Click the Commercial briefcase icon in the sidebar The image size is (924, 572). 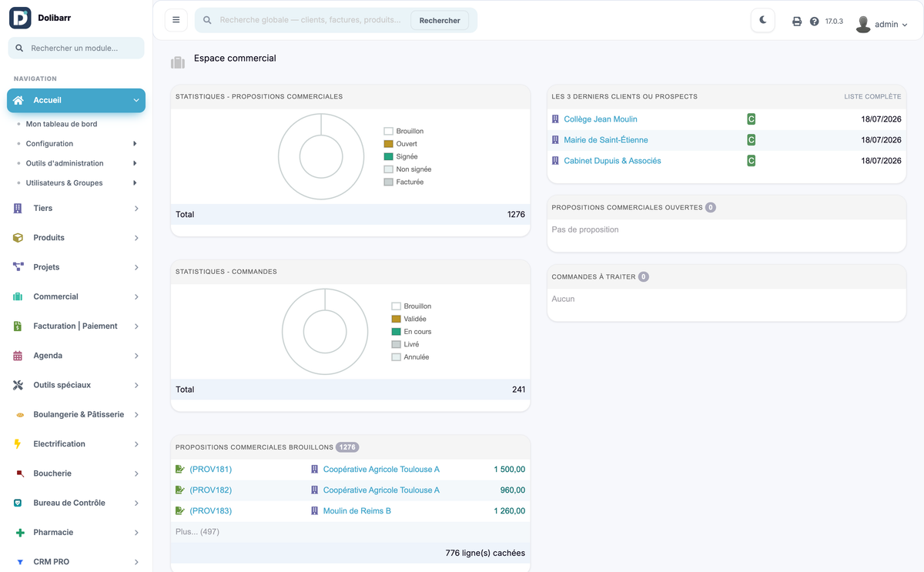click(x=18, y=297)
